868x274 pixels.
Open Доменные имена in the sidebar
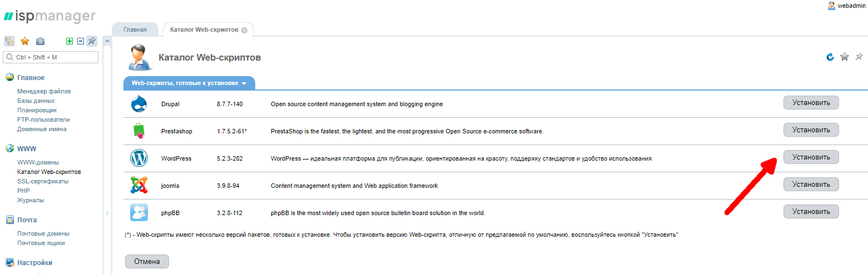point(42,129)
